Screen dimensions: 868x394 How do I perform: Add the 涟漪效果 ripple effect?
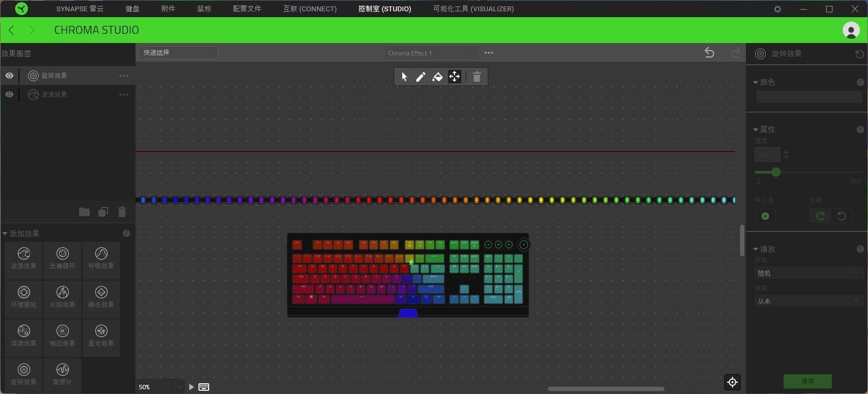(24, 338)
